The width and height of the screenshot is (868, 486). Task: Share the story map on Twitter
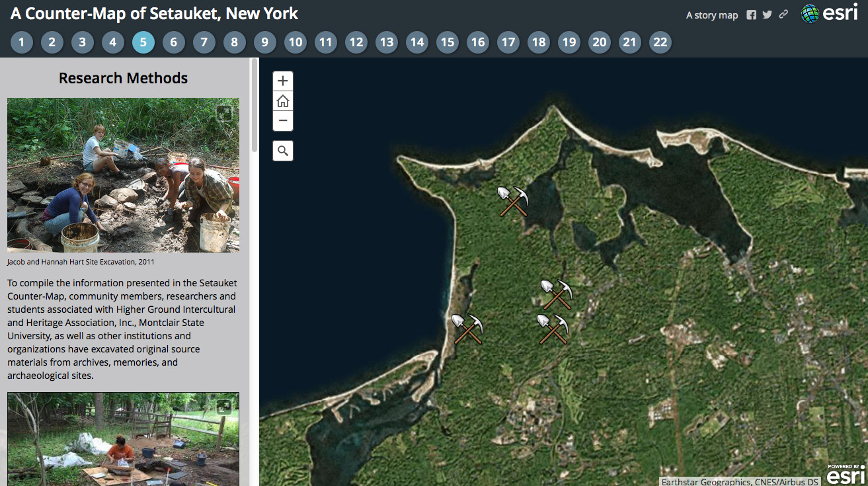(767, 14)
